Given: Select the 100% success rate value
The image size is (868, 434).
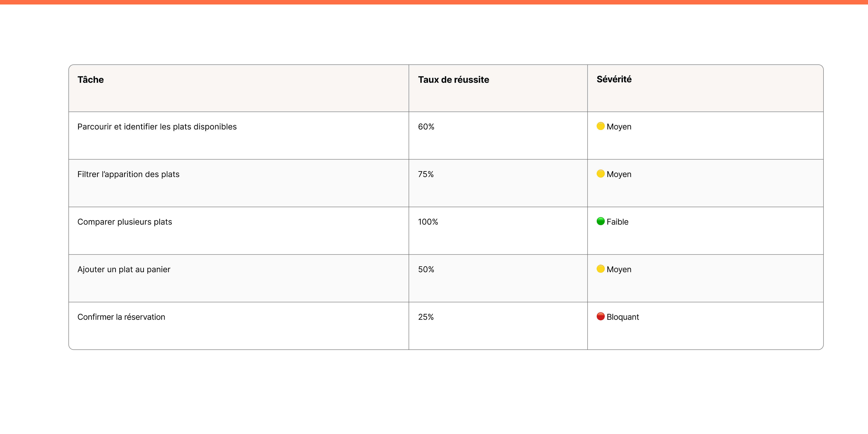Looking at the screenshot, I should coord(428,222).
